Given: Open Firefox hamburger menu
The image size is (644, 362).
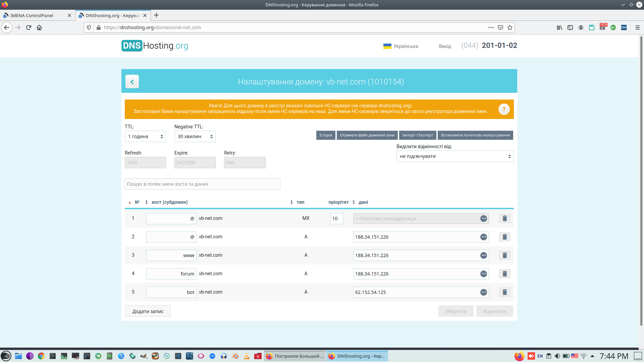Looking at the screenshot, I should 638,27.
